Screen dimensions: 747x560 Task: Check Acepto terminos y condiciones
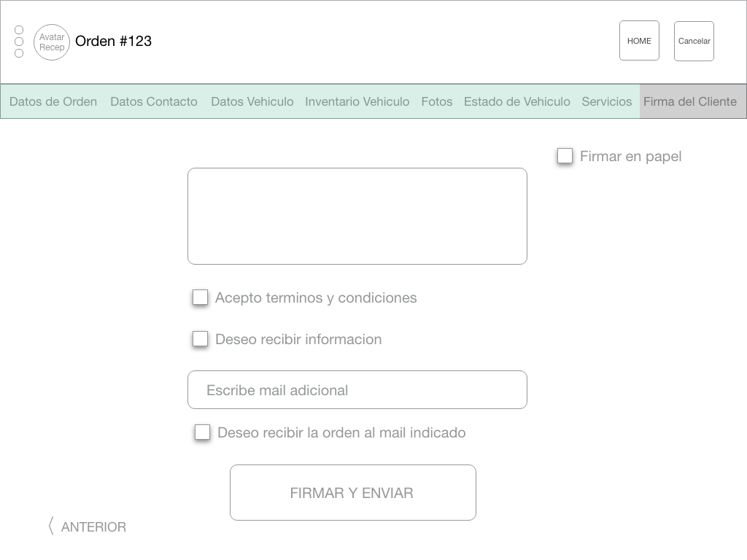pos(200,297)
